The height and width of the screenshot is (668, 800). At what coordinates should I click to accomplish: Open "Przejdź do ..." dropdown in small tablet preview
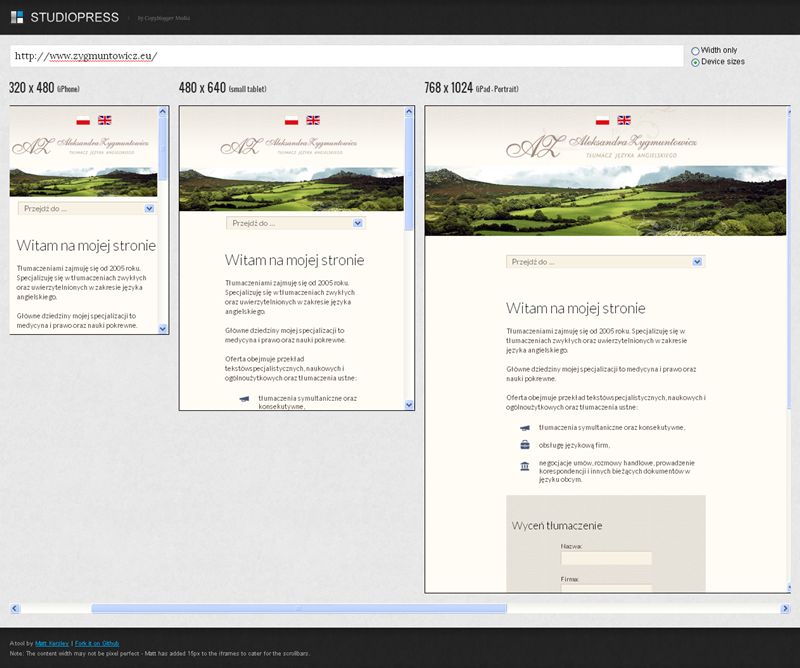coord(295,223)
